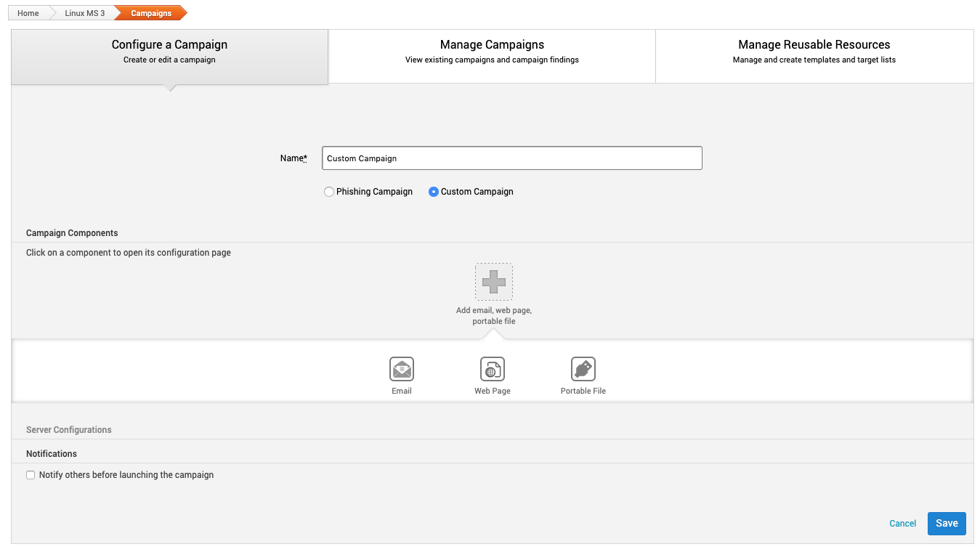Choose the Web Page component icon

tap(492, 369)
